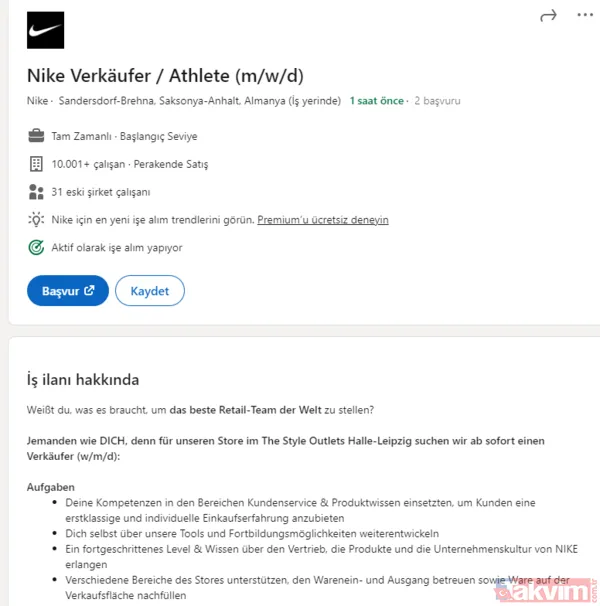The width and height of the screenshot is (600, 606).
Task: Click the Nike company name link
Action: point(38,101)
